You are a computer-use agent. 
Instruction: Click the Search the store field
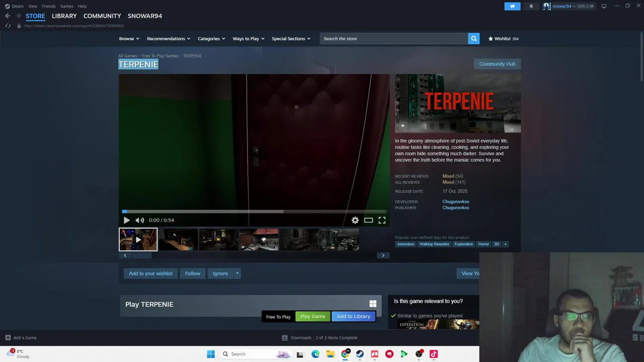click(394, 39)
